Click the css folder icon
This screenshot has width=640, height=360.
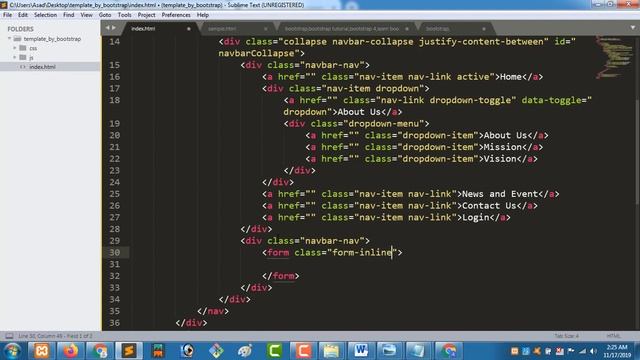[x=23, y=48]
